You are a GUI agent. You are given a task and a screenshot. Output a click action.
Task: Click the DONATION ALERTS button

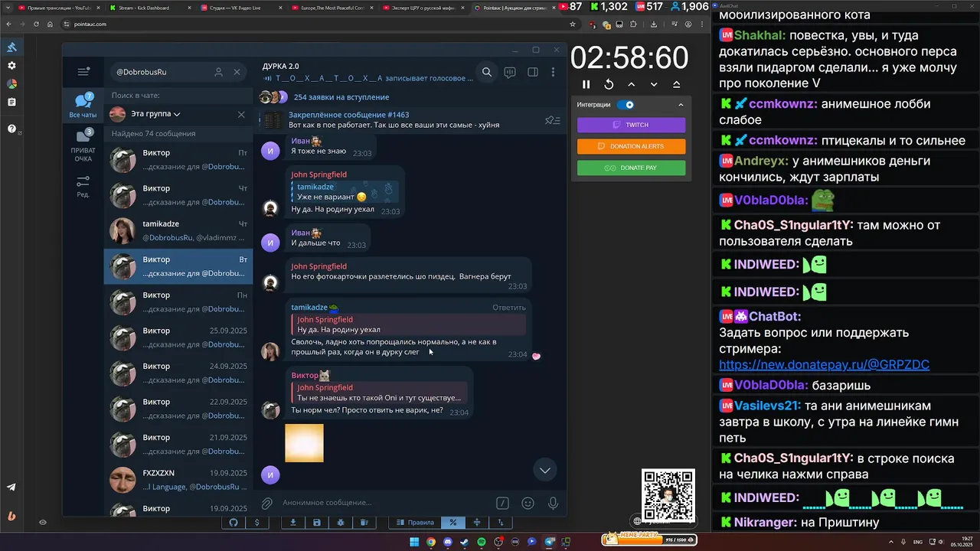(x=632, y=146)
